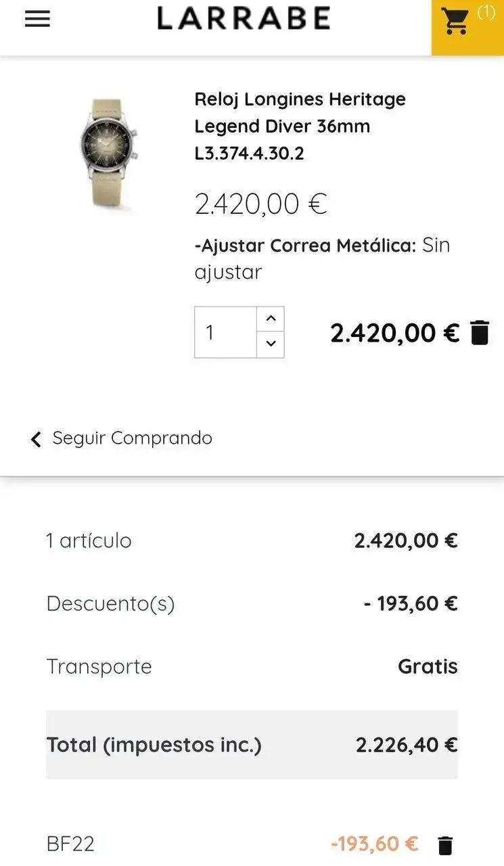Open the shopping cart icon
The image size is (504, 866).
pyautogui.click(x=455, y=22)
